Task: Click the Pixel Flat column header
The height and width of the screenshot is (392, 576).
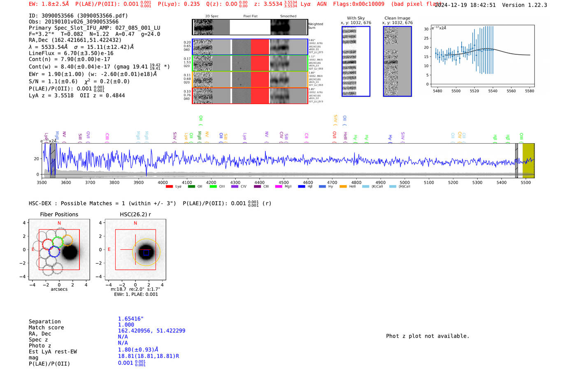Action: pyautogui.click(x=250, y=16)
